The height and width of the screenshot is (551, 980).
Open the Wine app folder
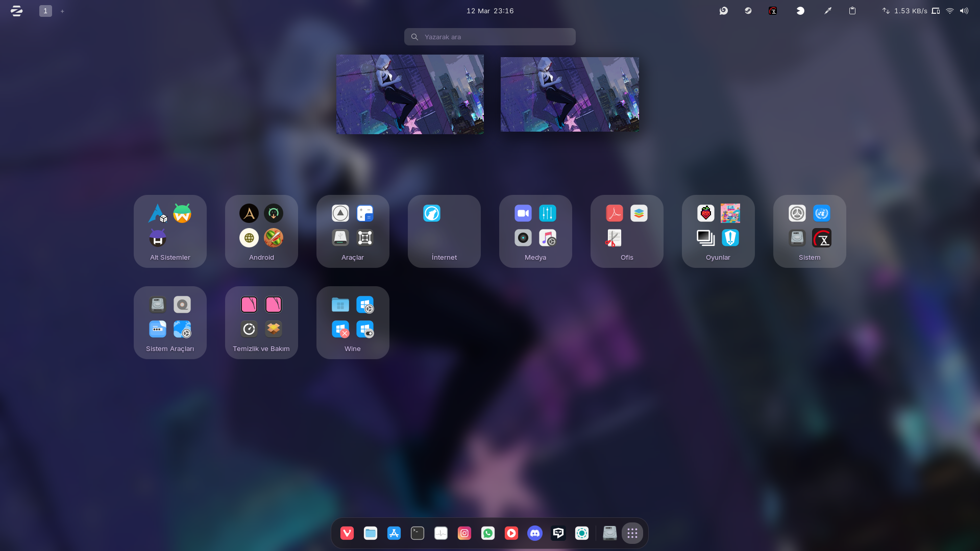pyautogui.click(x=353, y=322)
